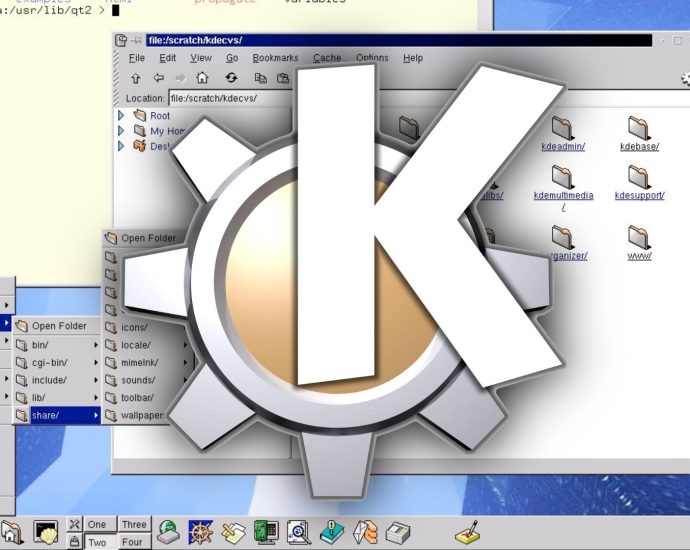The image size is (690, 550).
Task: Open the Find Files magnifier icon
Action: [x=299, y=532]
